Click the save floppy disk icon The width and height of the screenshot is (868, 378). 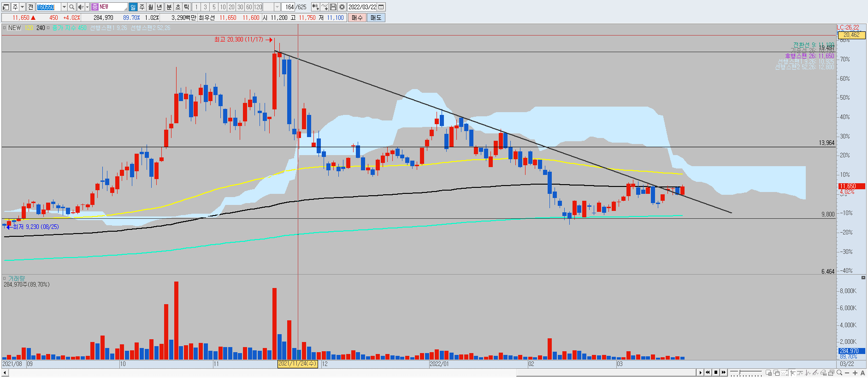333,7
